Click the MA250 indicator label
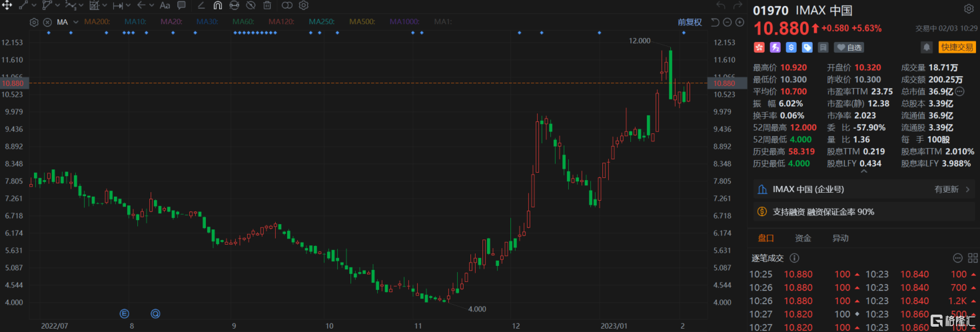The width and height of the screenshot is (980, 332). 322,22
